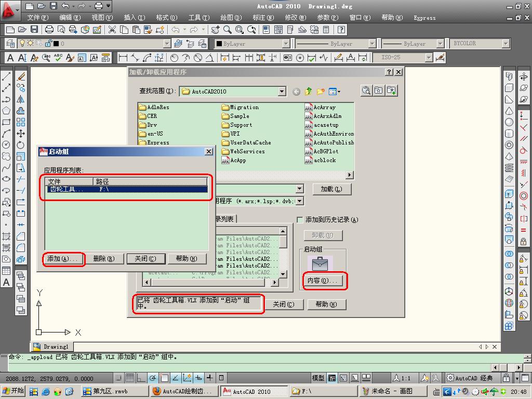Select the Polygon draw tool
The height and width of the screenshot is (399, 532).
(6, 111)
